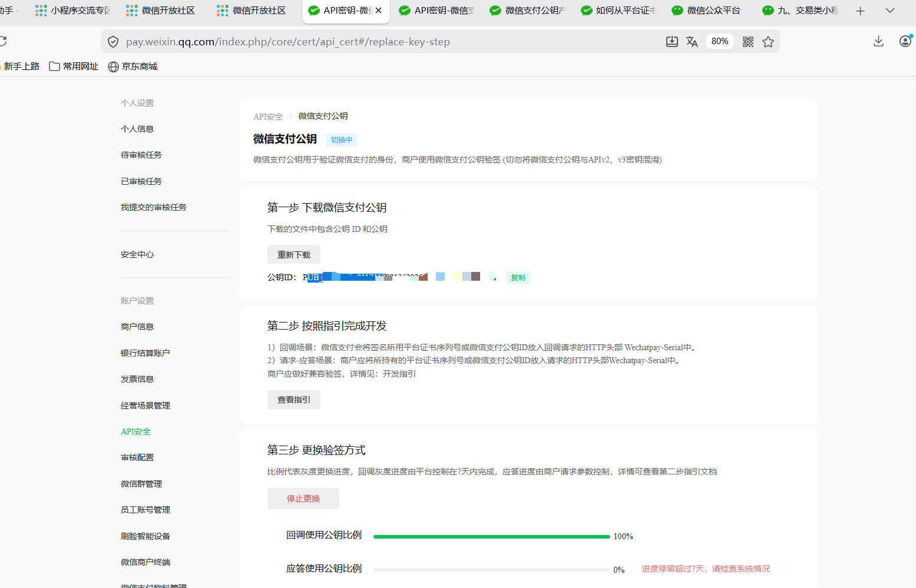Open the browser downloads icon
Screen dimensions: 916x588
tap(878, 41)
